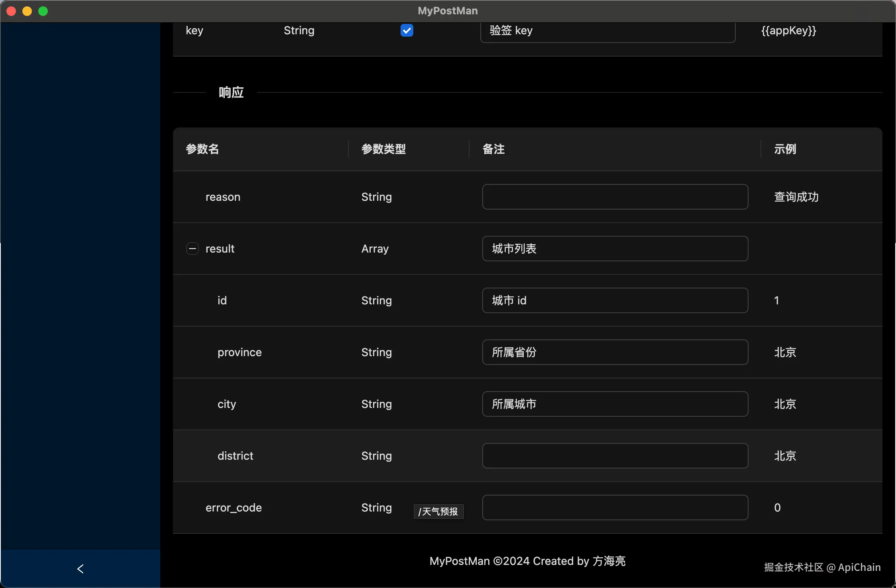Click the 示例 column header
Screen dimensions: 896x588
pyautogui.click(x=785, y=149)
